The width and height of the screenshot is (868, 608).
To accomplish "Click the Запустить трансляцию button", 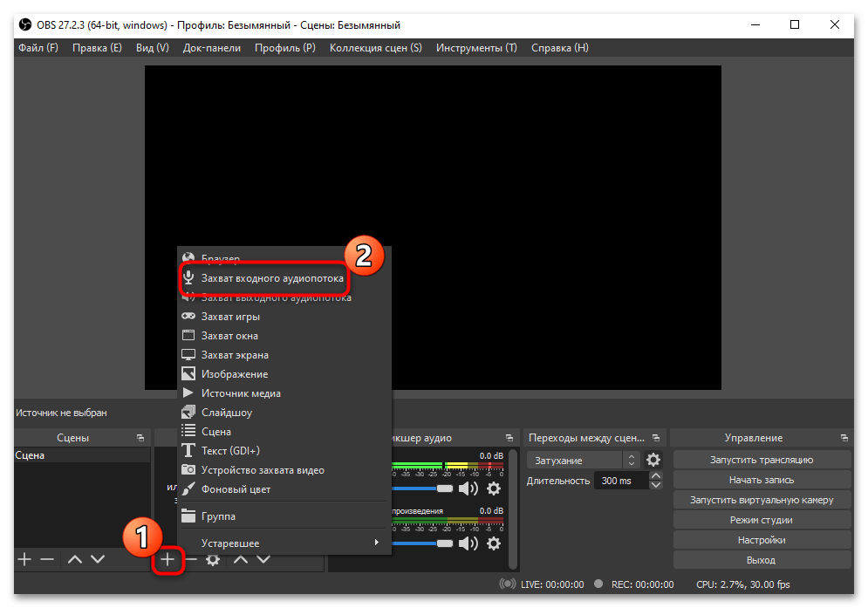I will click(762, 460).
